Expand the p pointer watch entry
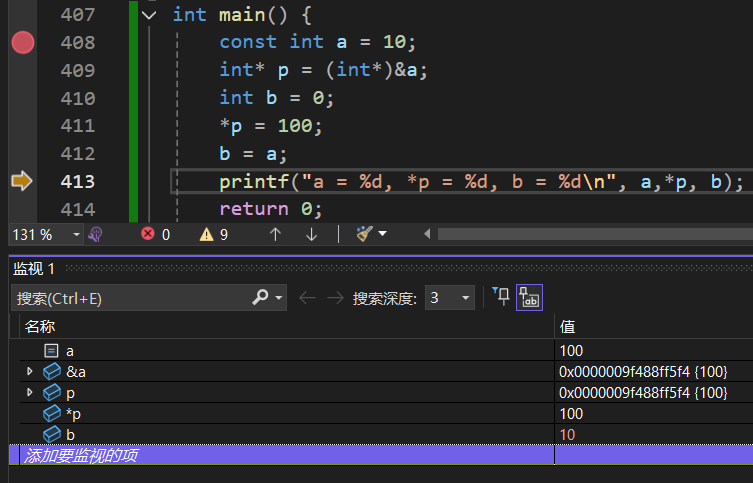This screenshot has width=753, height=483. click(29, 392)
